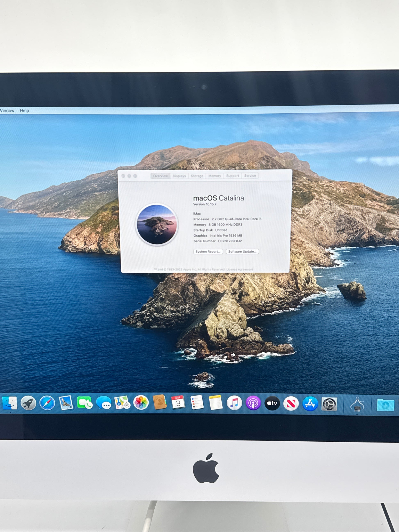Open the Apple TV app
Viewport: 399px width, 532px height.
[x=272, y=403]
